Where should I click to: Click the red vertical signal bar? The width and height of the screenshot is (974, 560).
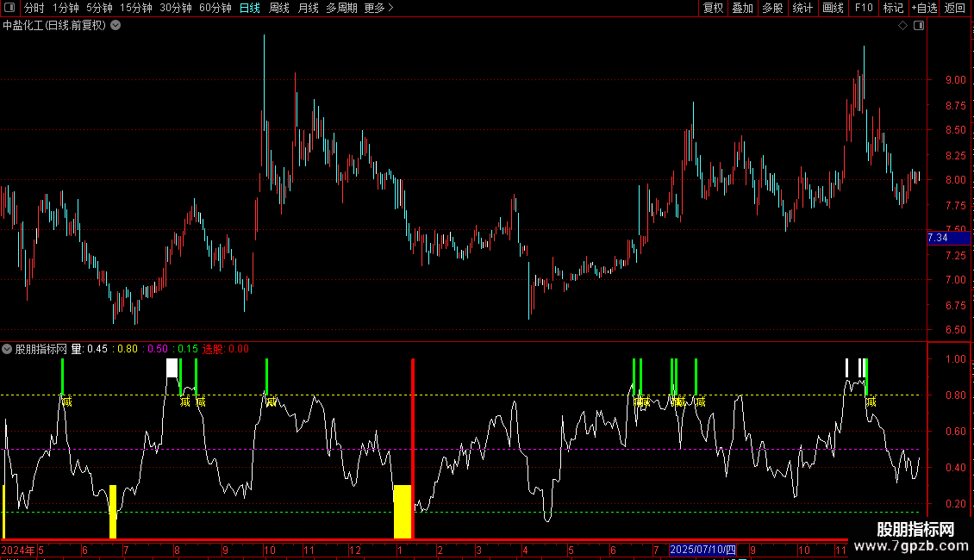tap(413, 448)
